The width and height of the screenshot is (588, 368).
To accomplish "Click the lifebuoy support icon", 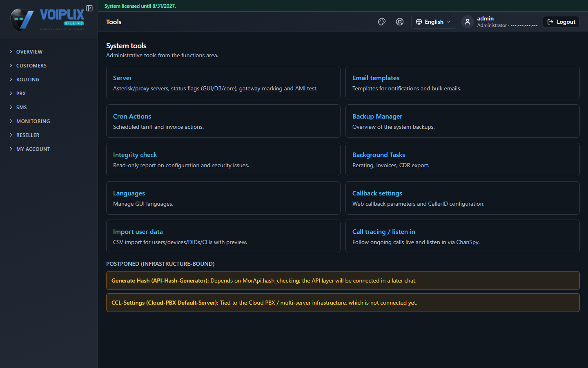I will [400, 22].
